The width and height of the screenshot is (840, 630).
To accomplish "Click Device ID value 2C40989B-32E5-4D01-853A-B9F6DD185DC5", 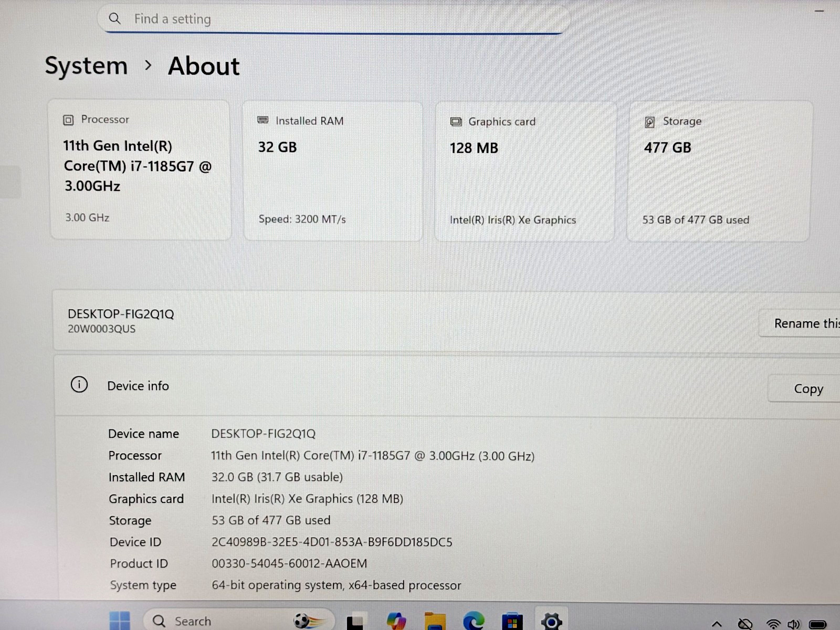I will pos(332,542).
